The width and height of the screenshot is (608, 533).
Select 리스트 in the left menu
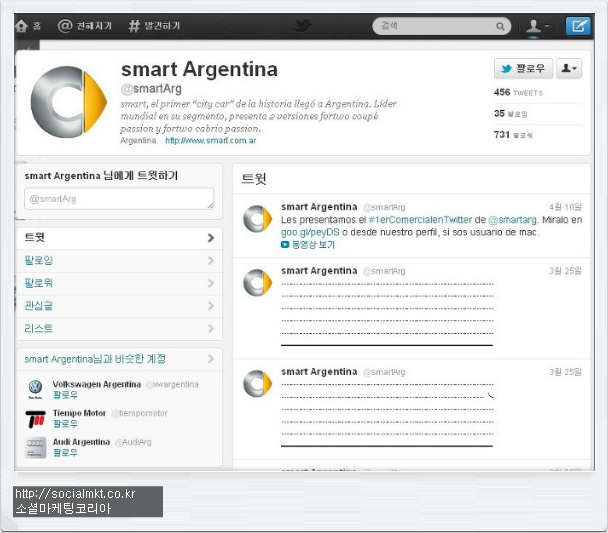(x=119, y=329)
